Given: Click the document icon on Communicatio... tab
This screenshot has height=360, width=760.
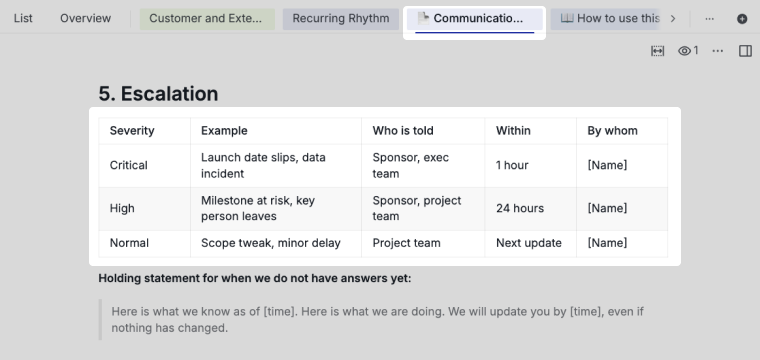Looking at the screenshot, I should pos(423,18).
